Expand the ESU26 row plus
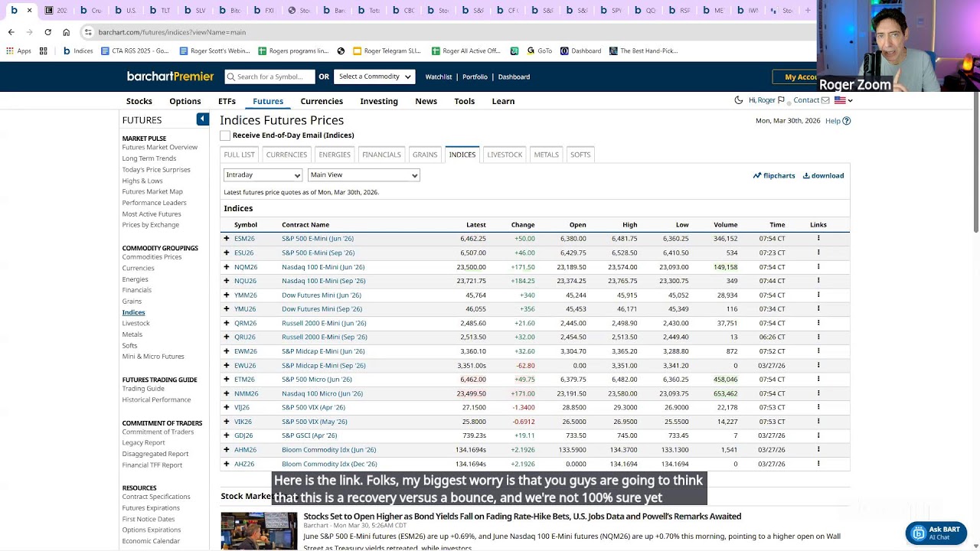The height and width of the screenshot is (551, 980). pyautogui.click(x=226, y=253)
